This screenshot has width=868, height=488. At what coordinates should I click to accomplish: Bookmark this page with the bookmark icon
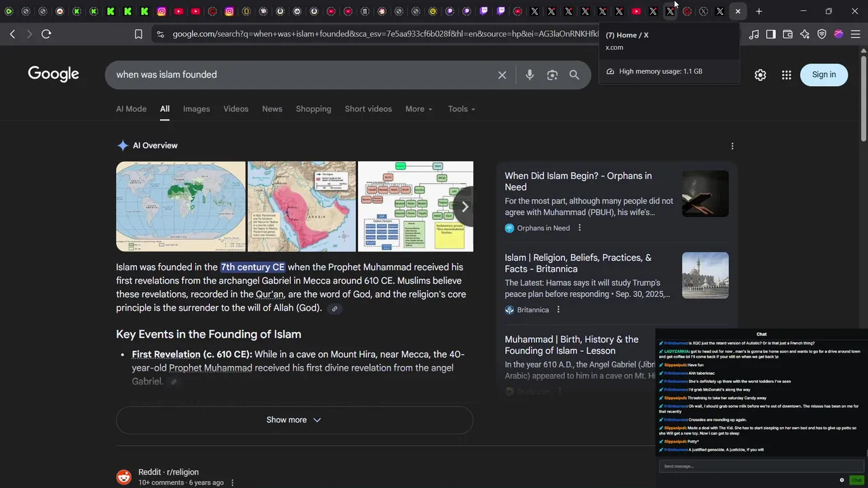[x=138, y=34]
